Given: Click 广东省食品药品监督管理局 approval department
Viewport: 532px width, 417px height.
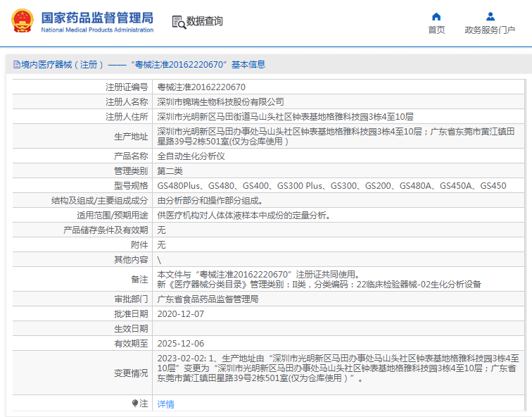Looking at the screenshot, I should 208,299.
